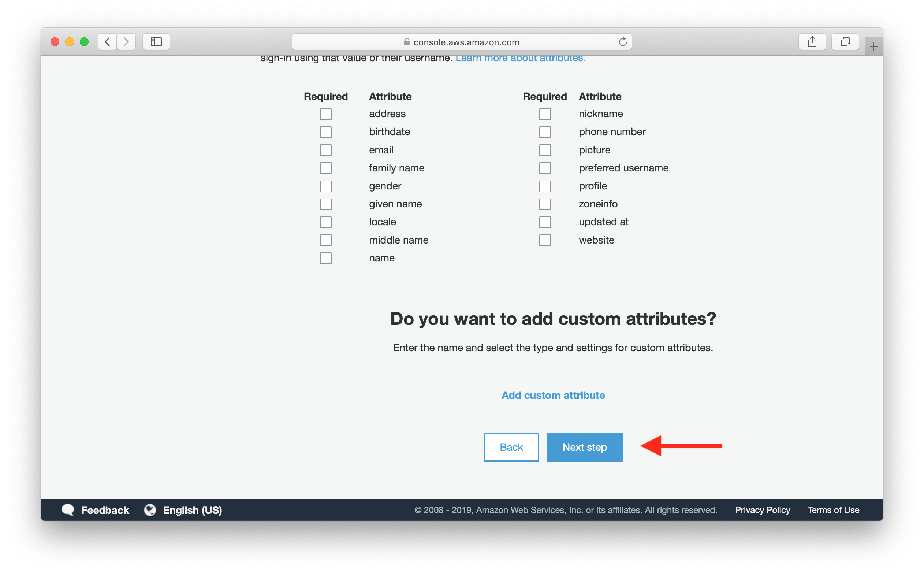Image resolution: width=924 pixels, height=575 pixels.
Task: Click the lock/secure site icon
Action: 405,42
